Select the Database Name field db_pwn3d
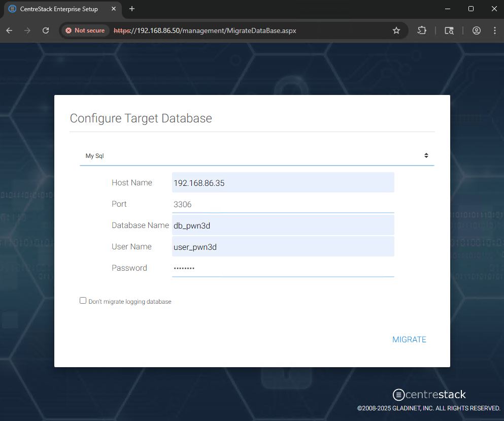Viewport: 504px width, 421px height. click(283, 225)
